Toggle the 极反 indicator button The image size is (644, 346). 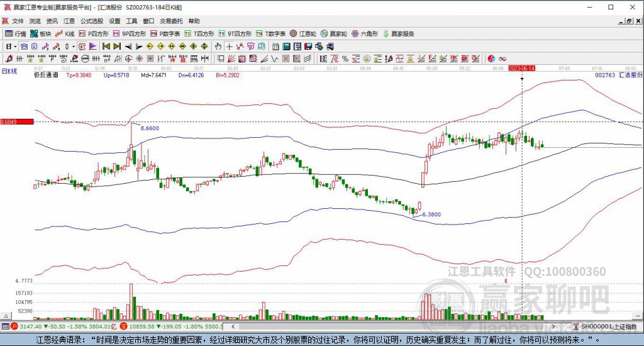(x=82, y=47)
